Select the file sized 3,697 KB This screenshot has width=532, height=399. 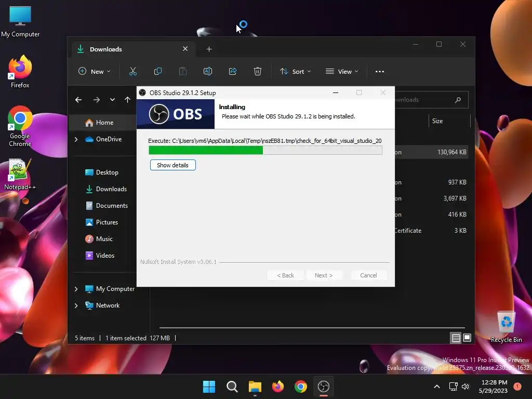tap(431, 198)
